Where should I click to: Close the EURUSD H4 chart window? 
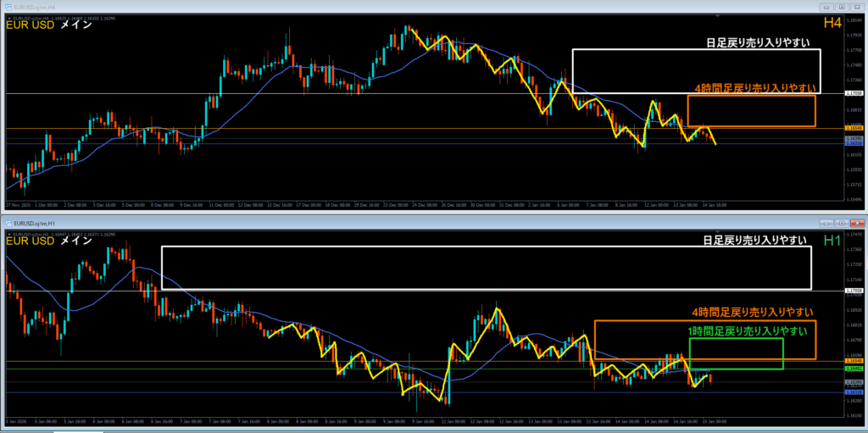[856, 7]
